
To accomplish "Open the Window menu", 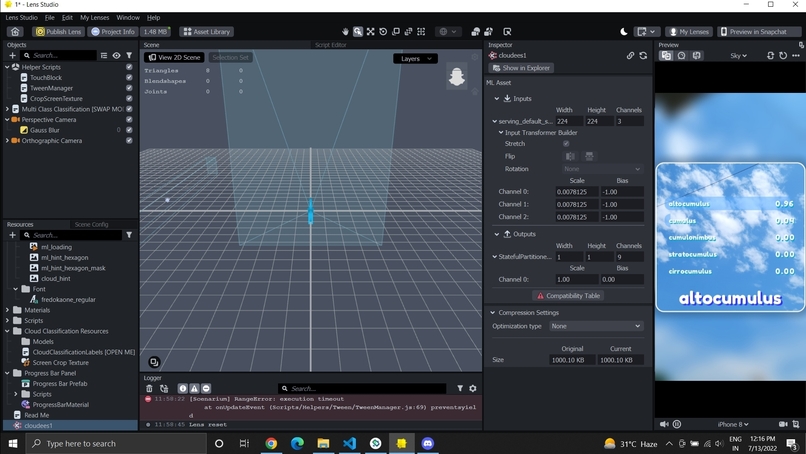I will click(128, 17).
